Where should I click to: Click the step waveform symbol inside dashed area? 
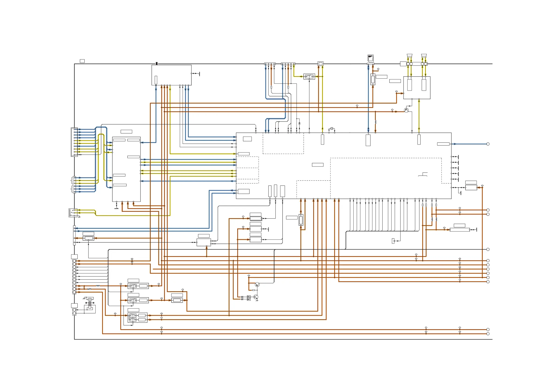pos(423,174)
